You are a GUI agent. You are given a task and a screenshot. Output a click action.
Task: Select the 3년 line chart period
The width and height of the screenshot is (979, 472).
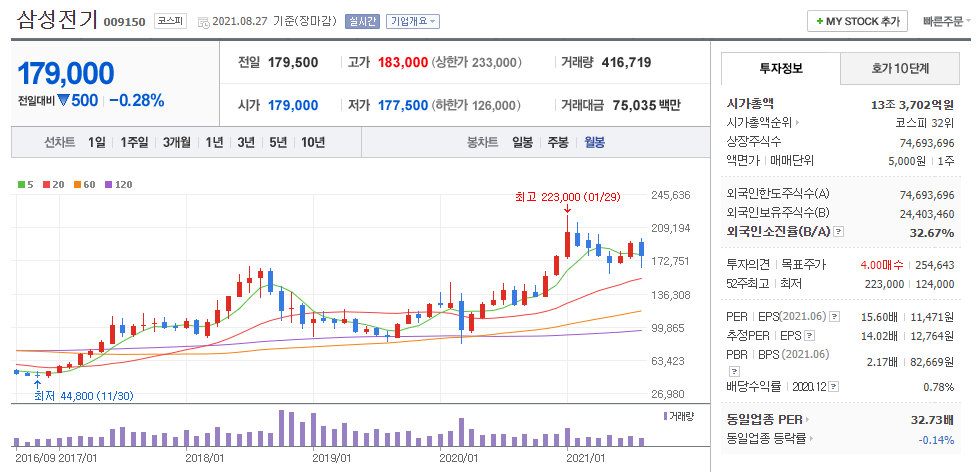click(246, 142)
